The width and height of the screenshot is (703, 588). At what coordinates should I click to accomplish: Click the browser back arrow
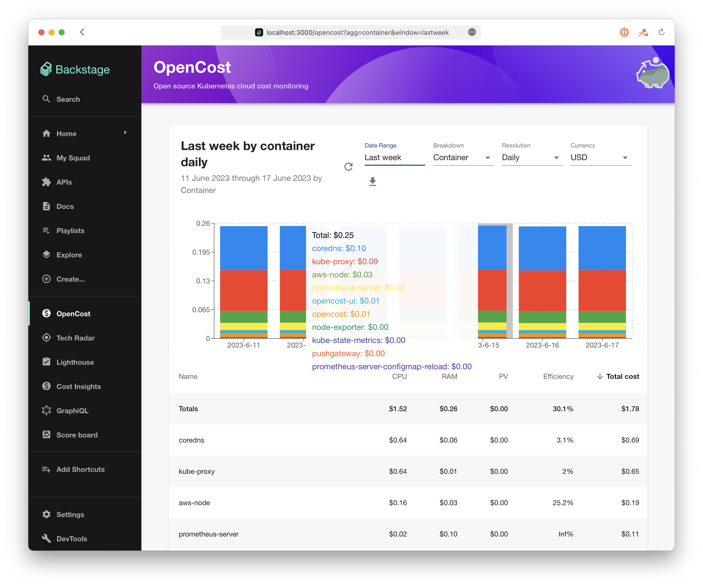coord(82,32)
